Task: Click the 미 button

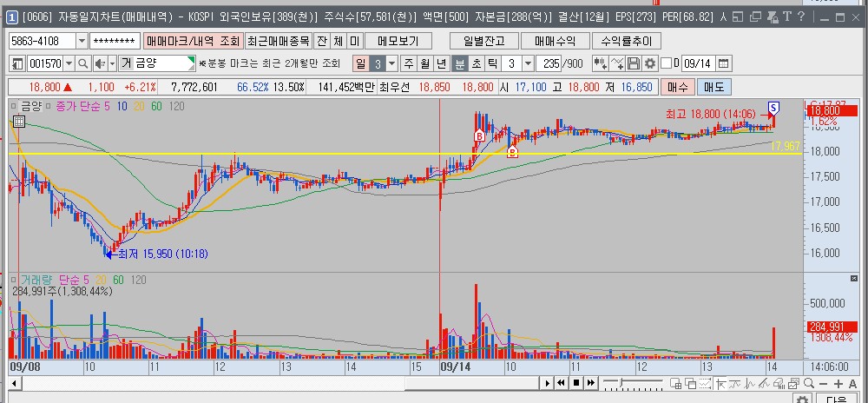Action: point(354,41)
